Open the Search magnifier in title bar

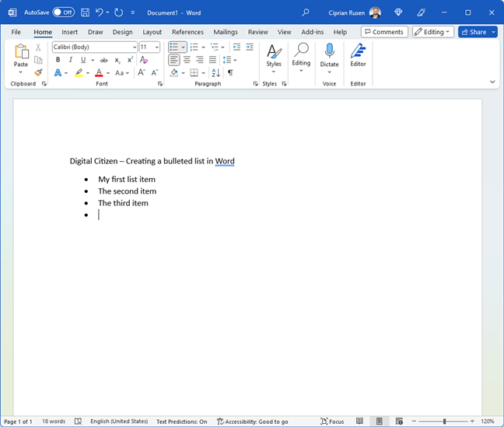pos(306,12)
